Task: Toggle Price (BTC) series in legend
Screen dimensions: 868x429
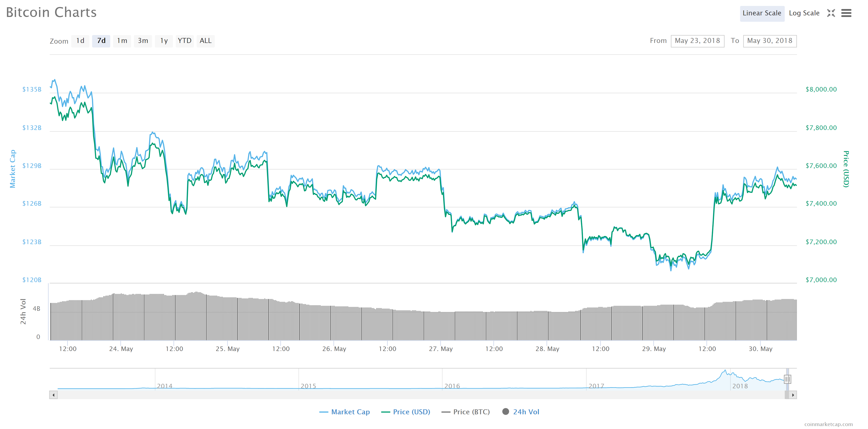Action: [466, 412]
